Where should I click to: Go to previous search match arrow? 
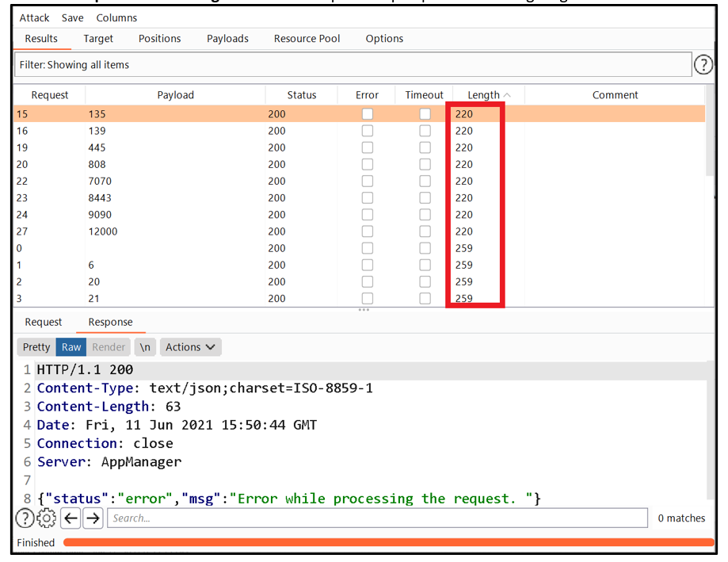pos(71,518)
